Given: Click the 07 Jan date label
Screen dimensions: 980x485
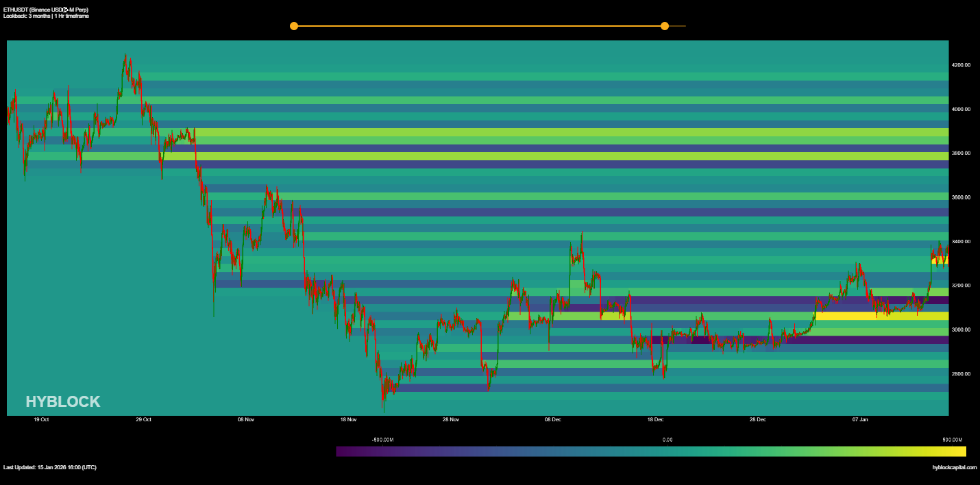Looking at the screenshot, I should 860,419.
